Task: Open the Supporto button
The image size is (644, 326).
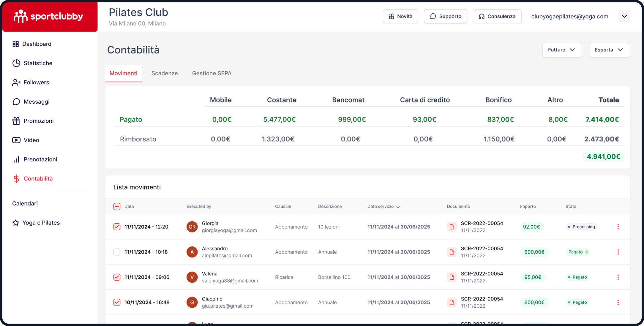Action: pyautogui.click(x=445, y=16)
